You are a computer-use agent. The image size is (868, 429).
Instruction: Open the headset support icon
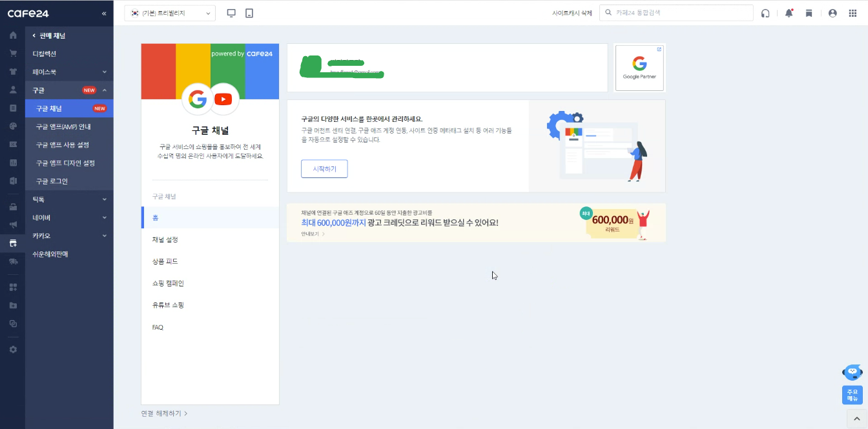tap(765, 13)
